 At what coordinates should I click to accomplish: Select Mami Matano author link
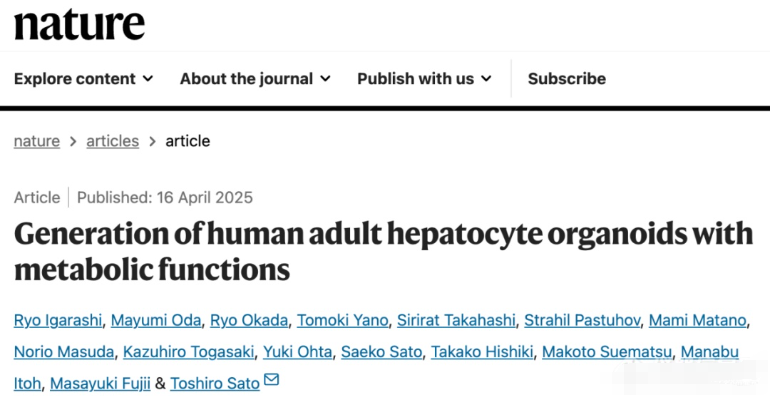(698, 321)
